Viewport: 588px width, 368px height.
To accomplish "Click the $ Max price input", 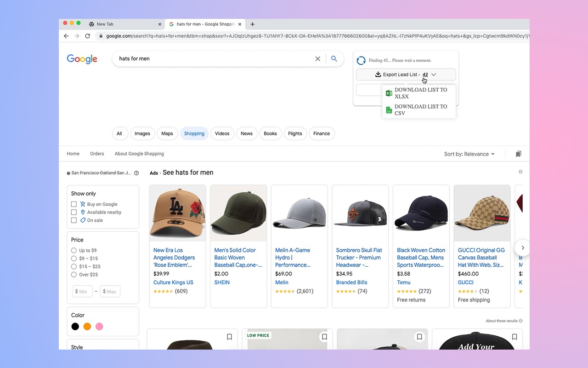I will coord(110,291).
